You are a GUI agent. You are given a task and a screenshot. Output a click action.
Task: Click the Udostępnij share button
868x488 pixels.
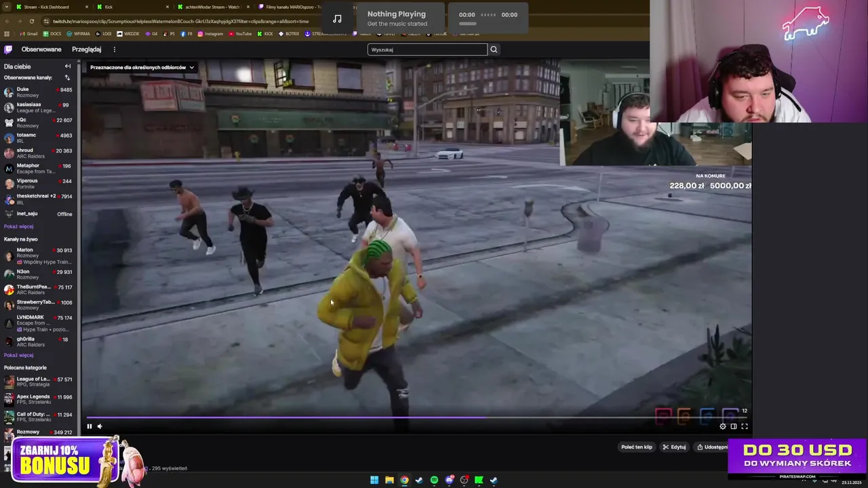click(712, 447)
